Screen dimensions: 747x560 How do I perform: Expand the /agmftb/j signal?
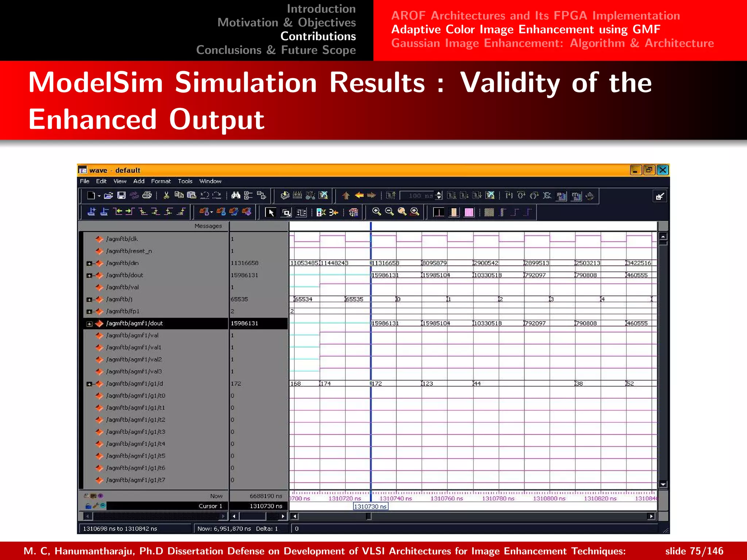(89, 299)
